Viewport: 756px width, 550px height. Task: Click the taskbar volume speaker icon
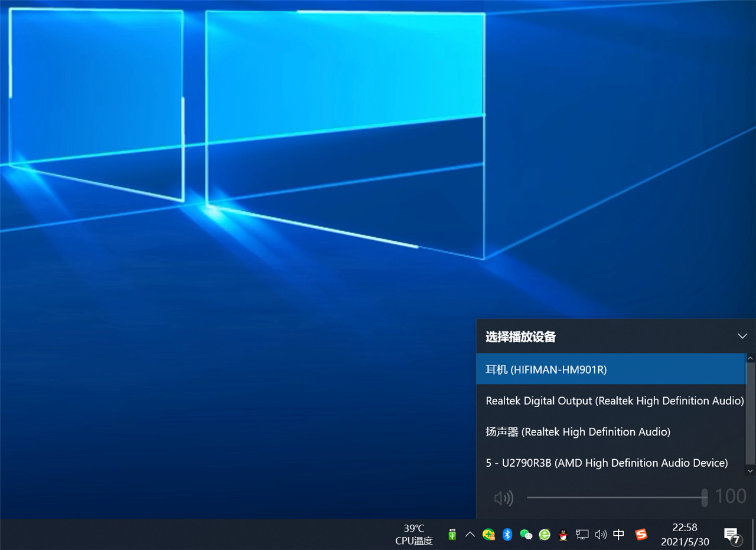pos(601,535)
